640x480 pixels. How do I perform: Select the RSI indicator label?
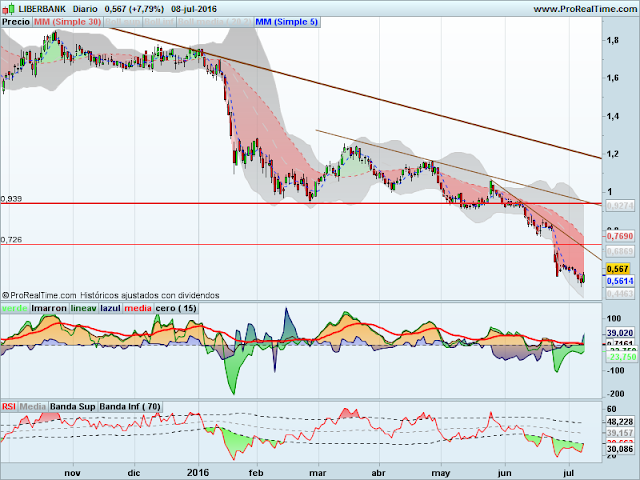click(9, 407)
